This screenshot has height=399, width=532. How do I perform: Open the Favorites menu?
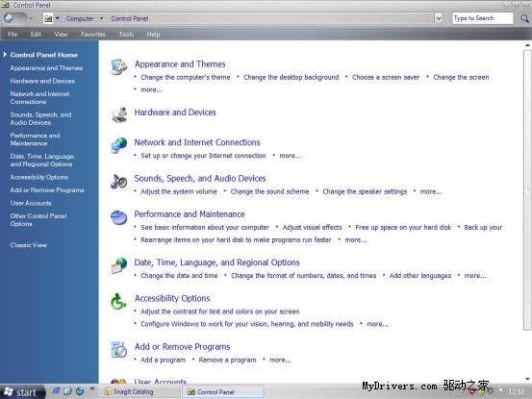93,35
